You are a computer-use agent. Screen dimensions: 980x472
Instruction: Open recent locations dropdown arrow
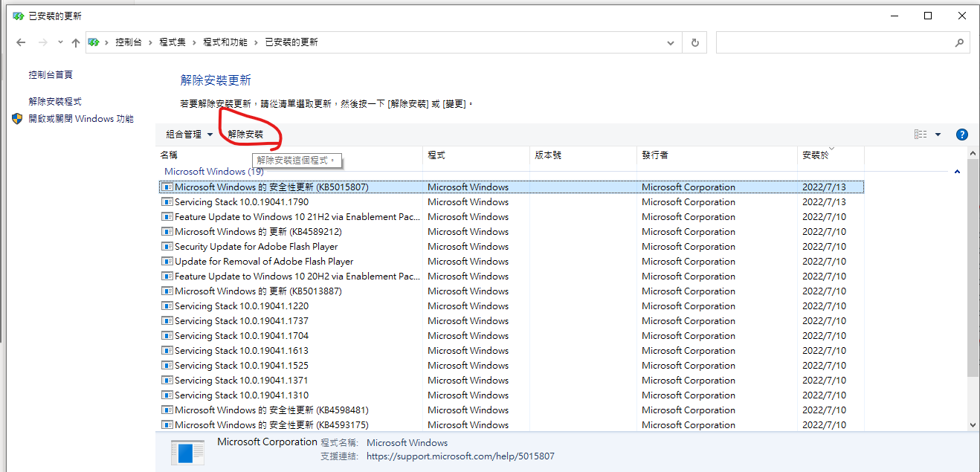59,43
